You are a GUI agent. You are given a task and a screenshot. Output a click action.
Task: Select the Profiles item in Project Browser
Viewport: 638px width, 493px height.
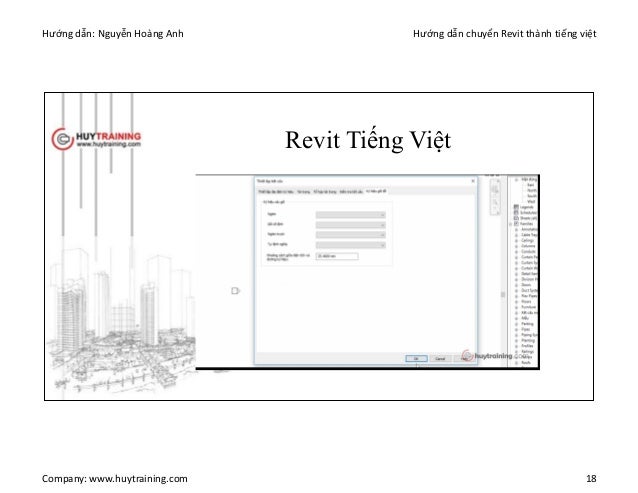tap(527, 346)
